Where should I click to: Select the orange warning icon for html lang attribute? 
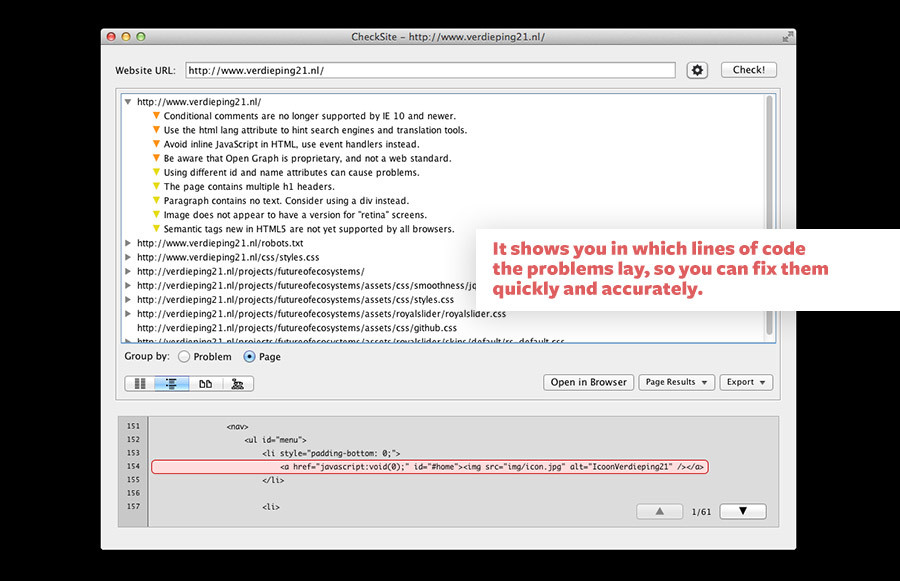[156, 130]
